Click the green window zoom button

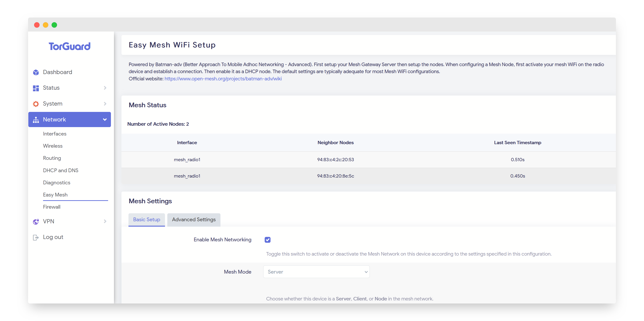click(54, 25)
